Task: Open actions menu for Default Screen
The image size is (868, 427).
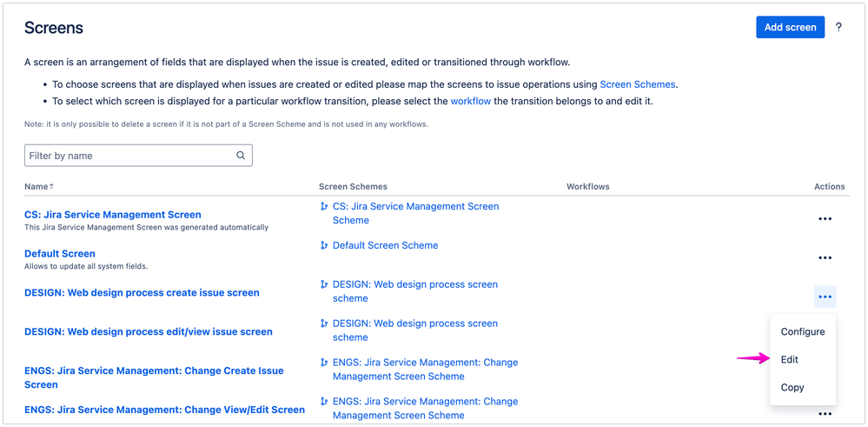Action: [x=825, y=258]
